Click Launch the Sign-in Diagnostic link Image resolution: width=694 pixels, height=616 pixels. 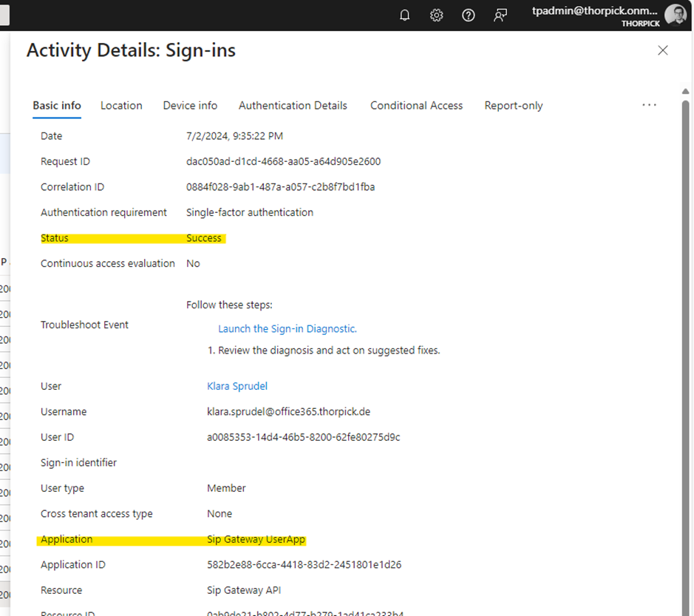288,328
